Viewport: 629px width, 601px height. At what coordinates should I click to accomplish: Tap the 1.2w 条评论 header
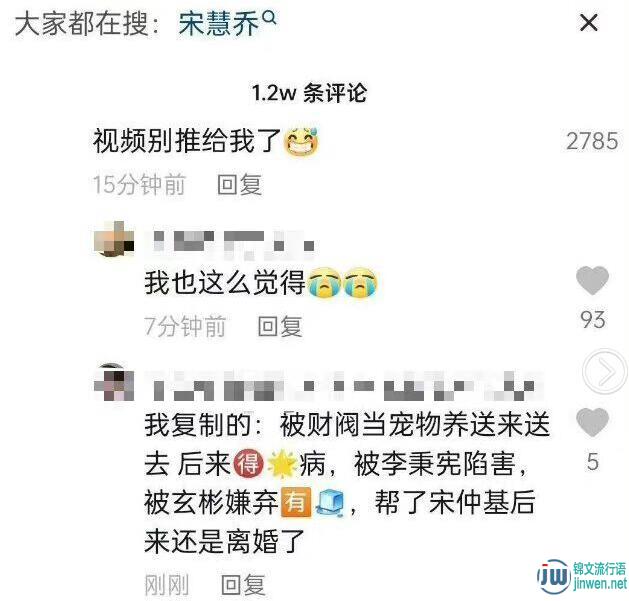coord(309,93)
